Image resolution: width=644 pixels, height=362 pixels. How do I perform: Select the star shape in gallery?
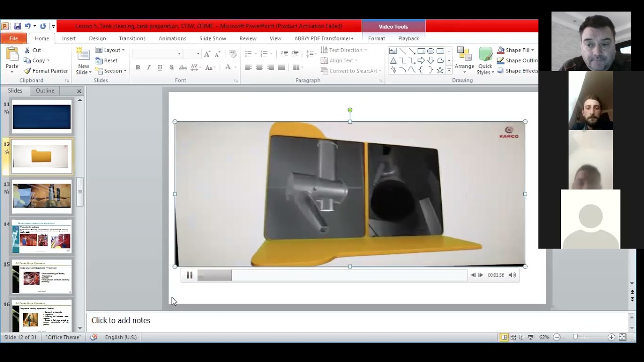tap(440, 70)
